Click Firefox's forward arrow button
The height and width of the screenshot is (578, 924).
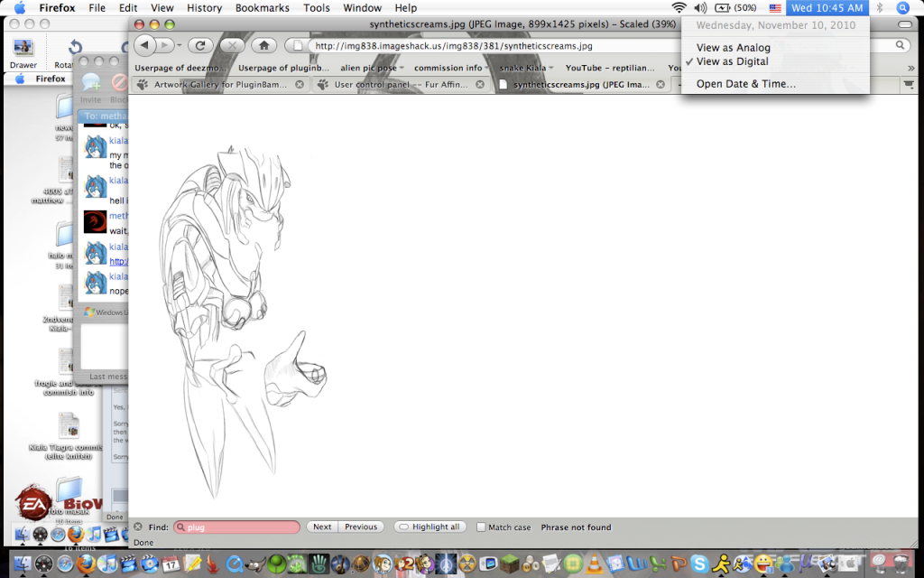coord(166,45)
